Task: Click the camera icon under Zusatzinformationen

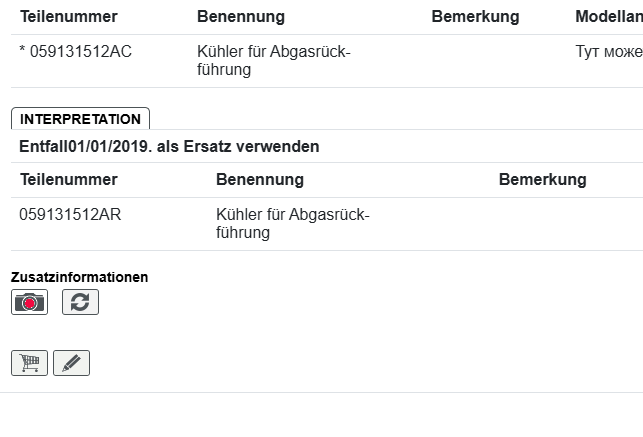Action: 29,302
